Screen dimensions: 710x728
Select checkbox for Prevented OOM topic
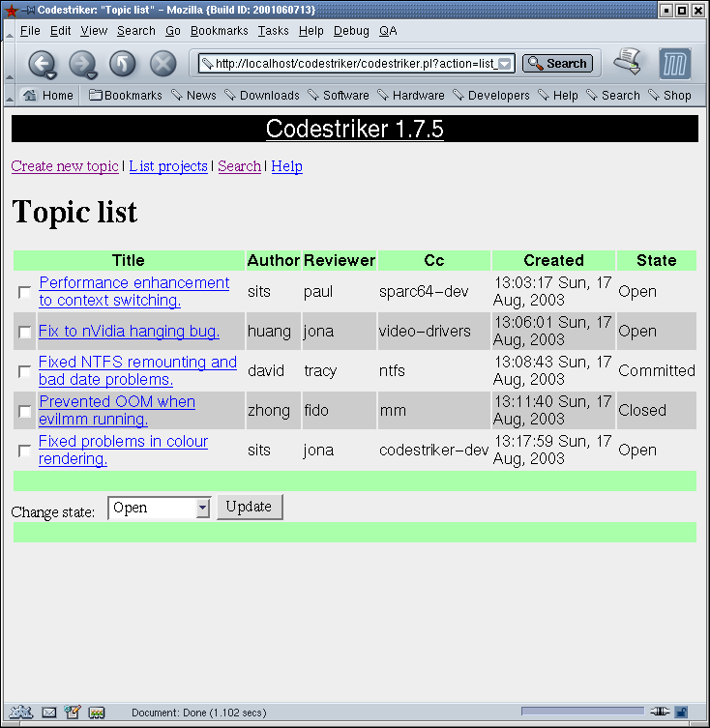[24, 411]
